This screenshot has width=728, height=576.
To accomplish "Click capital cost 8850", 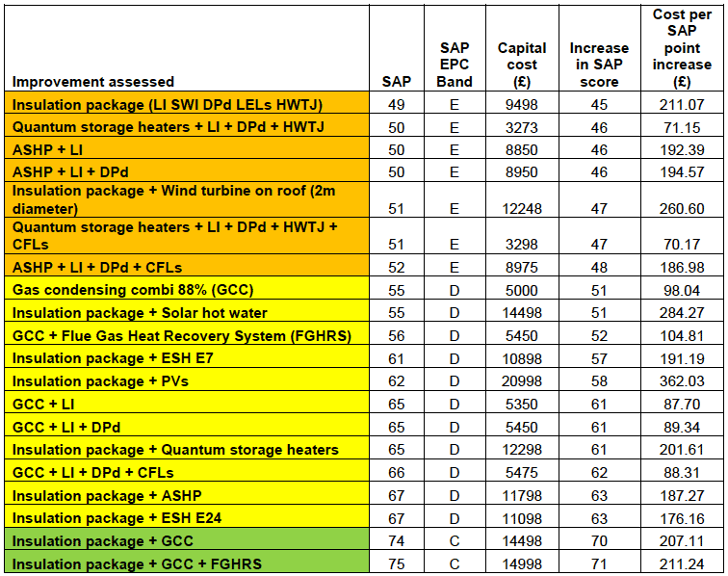I will 522,150.
